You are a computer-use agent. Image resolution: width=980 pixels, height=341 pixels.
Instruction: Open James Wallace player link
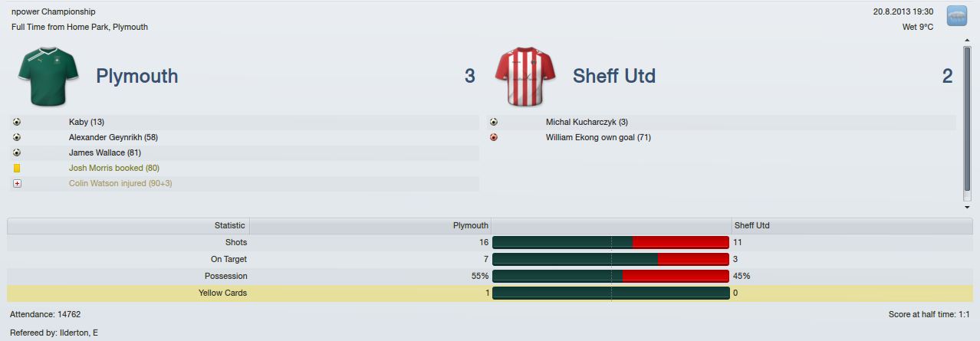click(105, 152)
